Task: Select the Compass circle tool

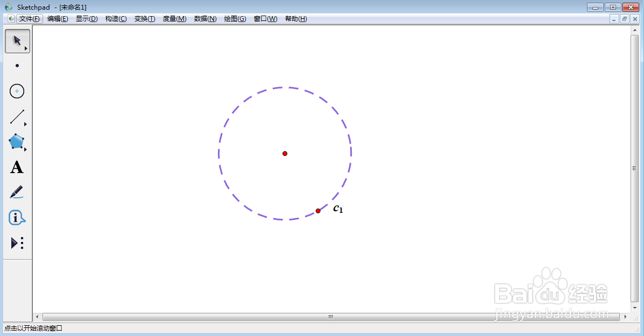Action: coord(17,91)
